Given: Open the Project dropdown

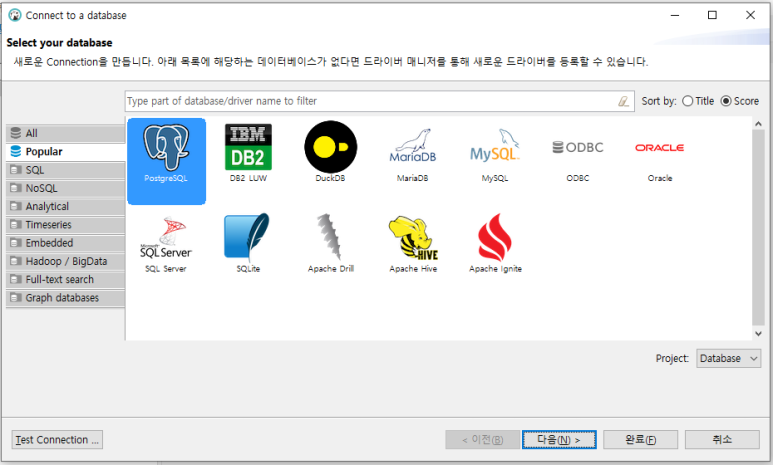Looking at the screenshot, I should [x=729, y=358].
